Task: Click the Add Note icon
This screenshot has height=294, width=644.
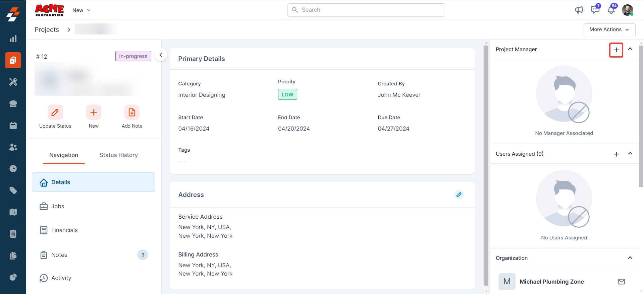Action: pos(132,113)
